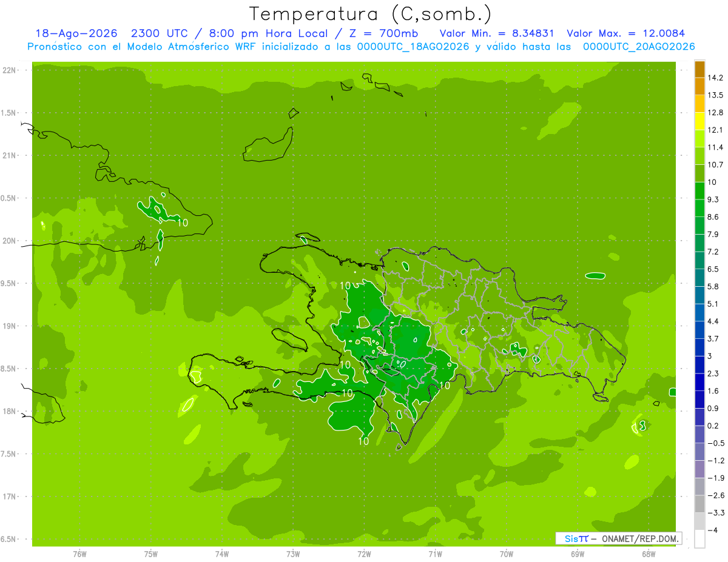Click the "6.5N" latitude axis label
The height and width of the screenshot is (562, 728).
(x=8, y=540)
